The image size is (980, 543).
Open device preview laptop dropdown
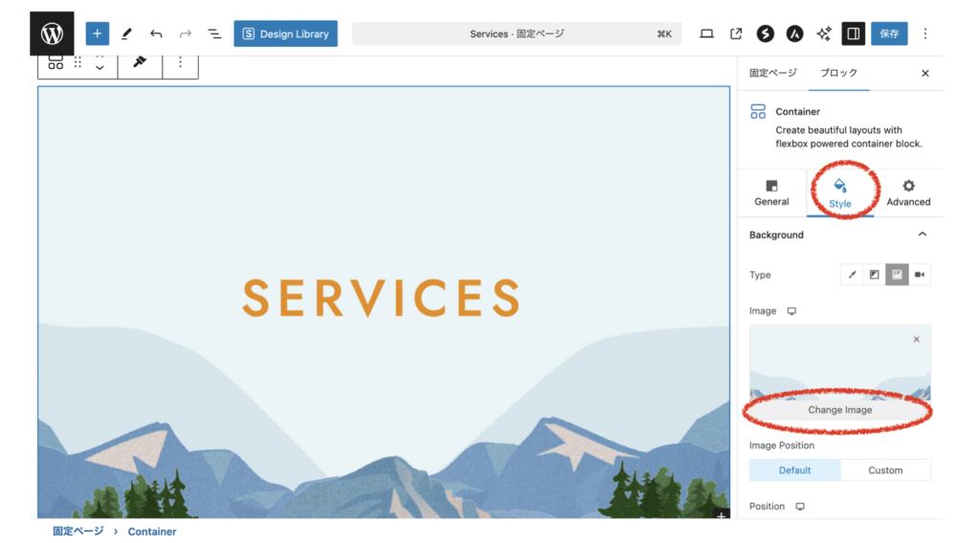[706, 34]
